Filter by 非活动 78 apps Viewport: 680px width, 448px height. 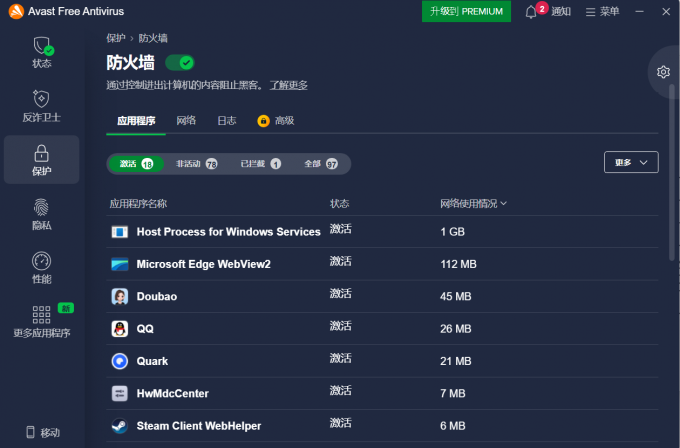(196, 164)
